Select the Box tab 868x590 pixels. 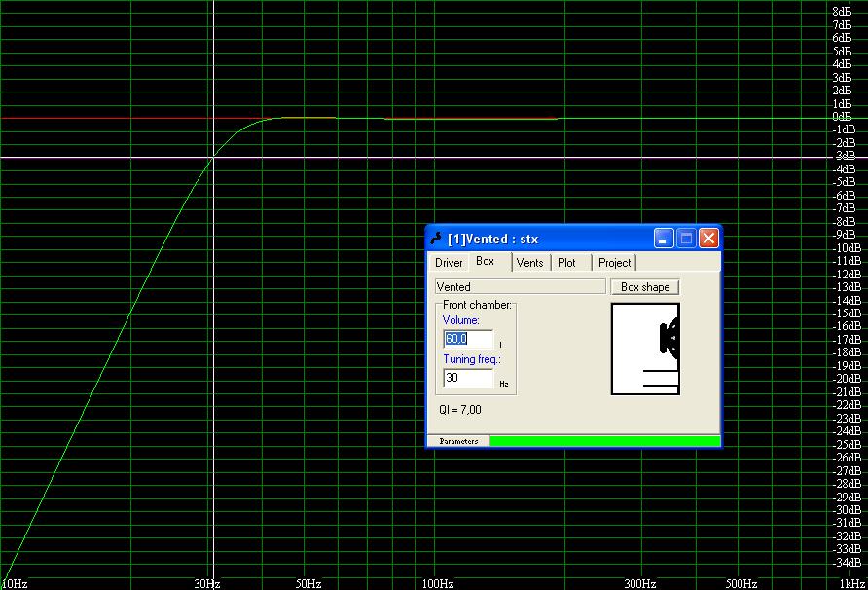click(x=485, y=262)
